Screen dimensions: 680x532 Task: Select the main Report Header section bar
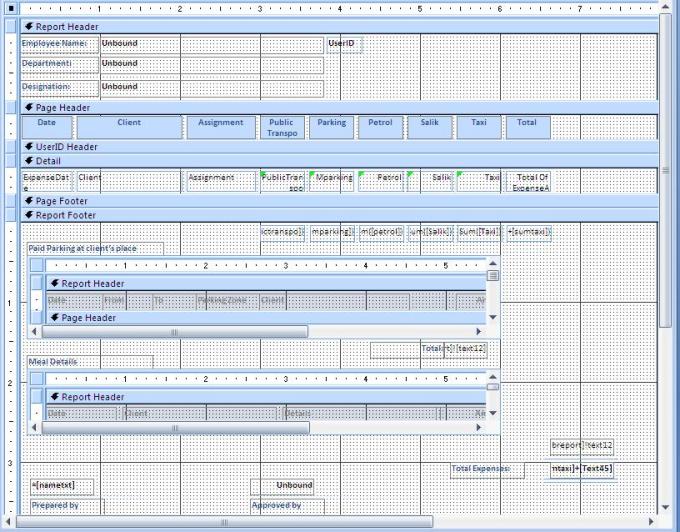[x=339, y=27]
